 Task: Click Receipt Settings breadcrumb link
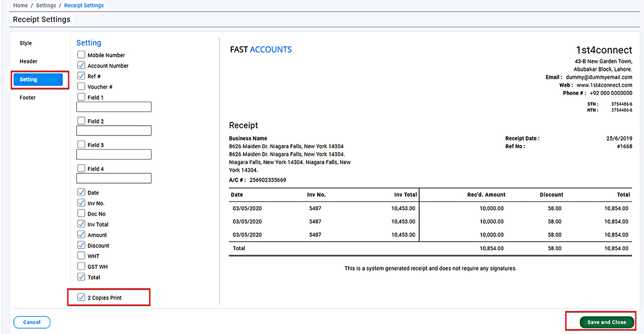84,5
